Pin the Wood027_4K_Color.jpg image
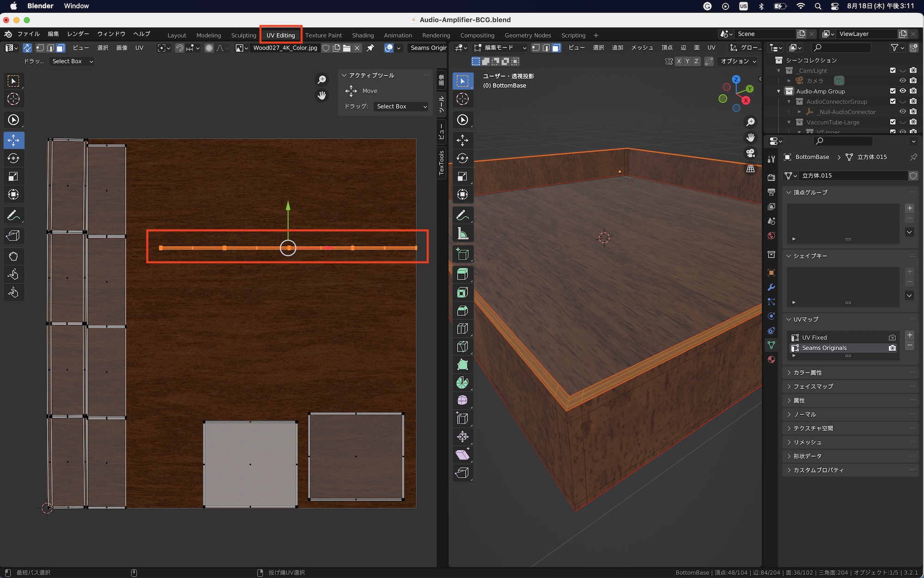This screenshot has height=578, width=924. pos(370,48)
